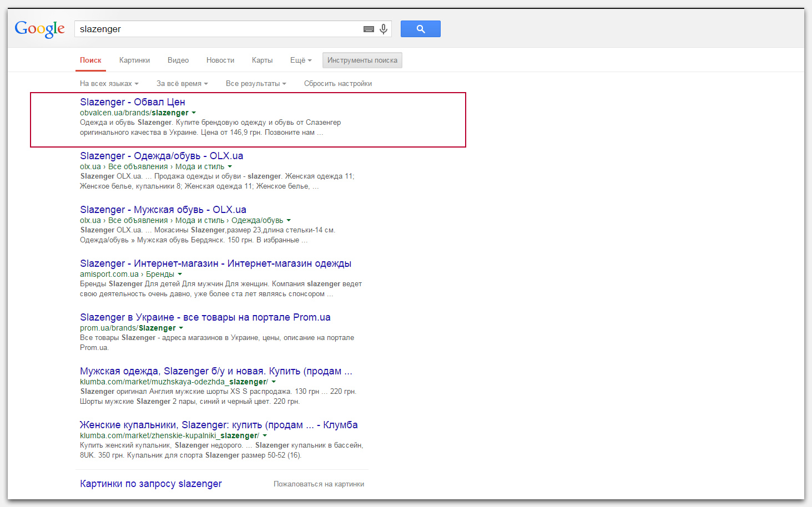Image resolution: width=812 pixels, height=507 pixels.
Task: Open Slazenger - Интернет-магазин одежды result
Action: point(215,263)
